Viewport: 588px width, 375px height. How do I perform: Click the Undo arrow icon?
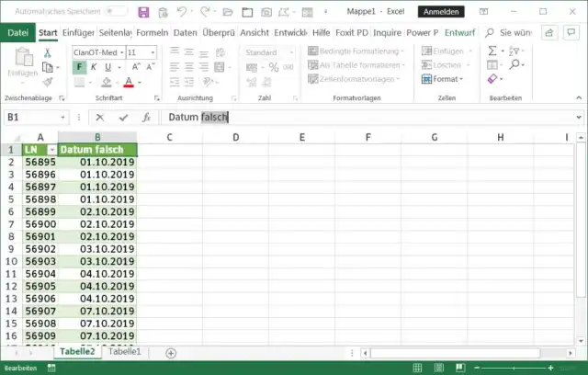pyautogui.click(x=180, y=12)
